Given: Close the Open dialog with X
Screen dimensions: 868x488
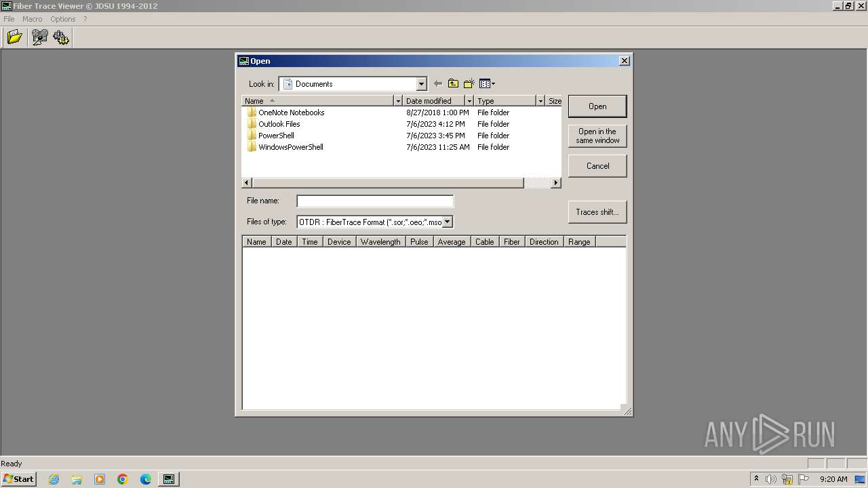Looking at the screenshot, I should click(x=625, y=61).
